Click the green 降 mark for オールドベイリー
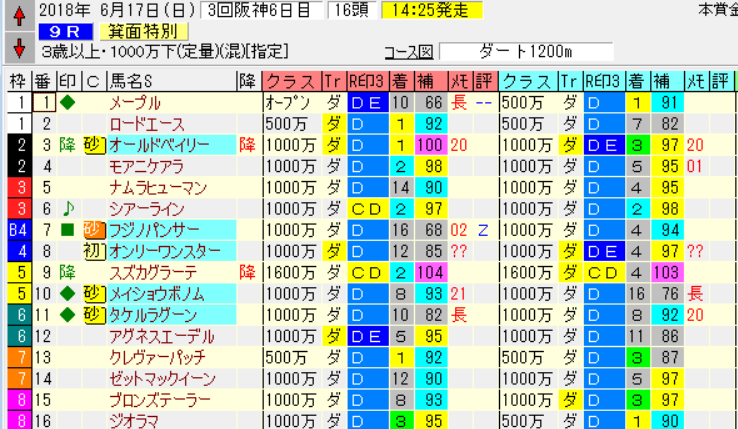Screen dimensions: 738x429 (x=68, y=145)
